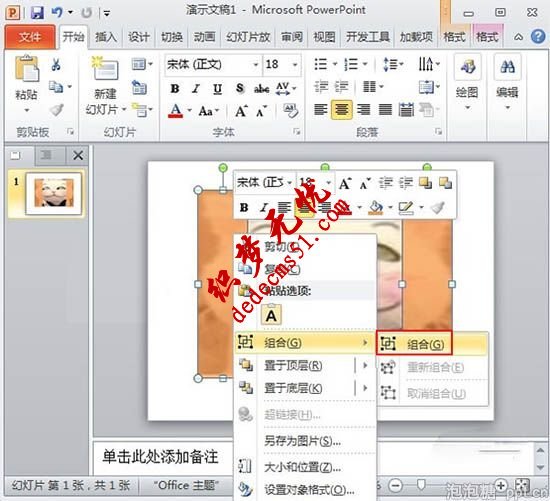Toggle Italic in the ribbon font group
Image resolution: width=550 pixels, height=501 pixels.
[x=196, y=88]
